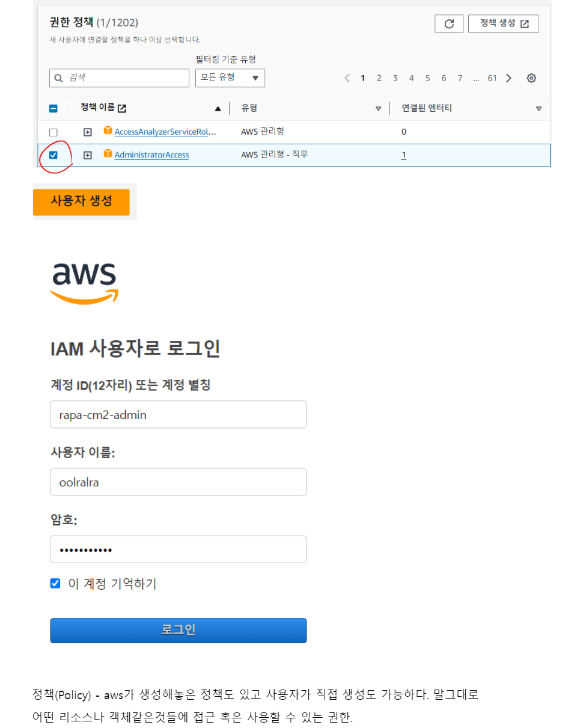Go to page 3 of policies
This screenshot has height=728, width=583.
coord(395,78)
